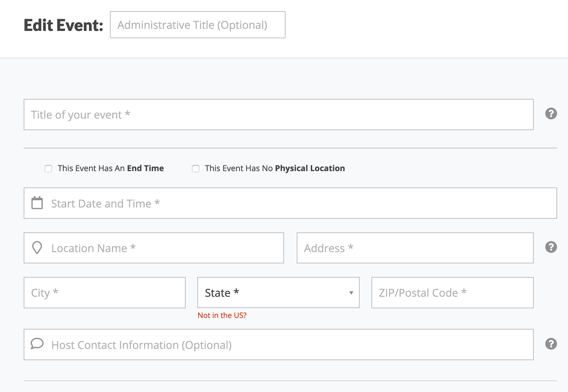
Task: Enable the 'This Event Has An End Time' checkbox
Action: click(48, 169)
